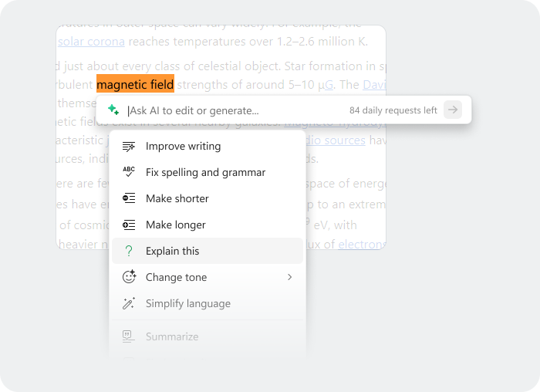The height and width of the screenshot is (392, 540).
Task: Click the green AI sparkle icon
Action: point(113,110)
